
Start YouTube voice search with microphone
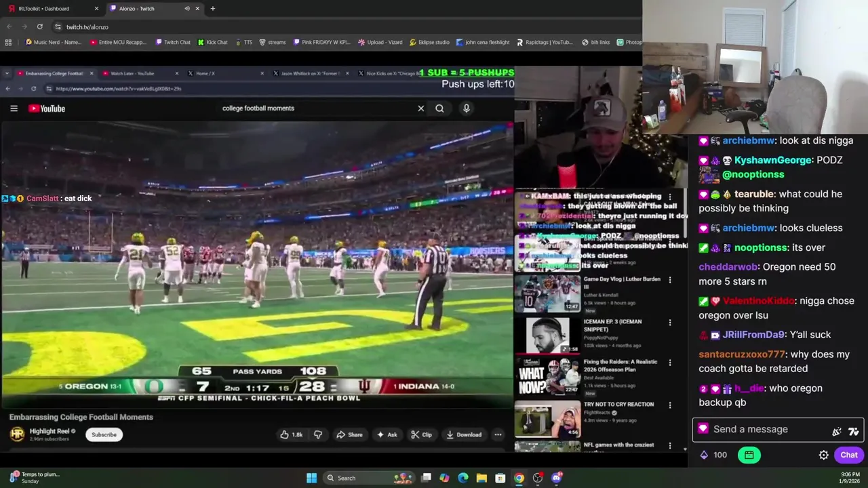(x=467, y=108)
